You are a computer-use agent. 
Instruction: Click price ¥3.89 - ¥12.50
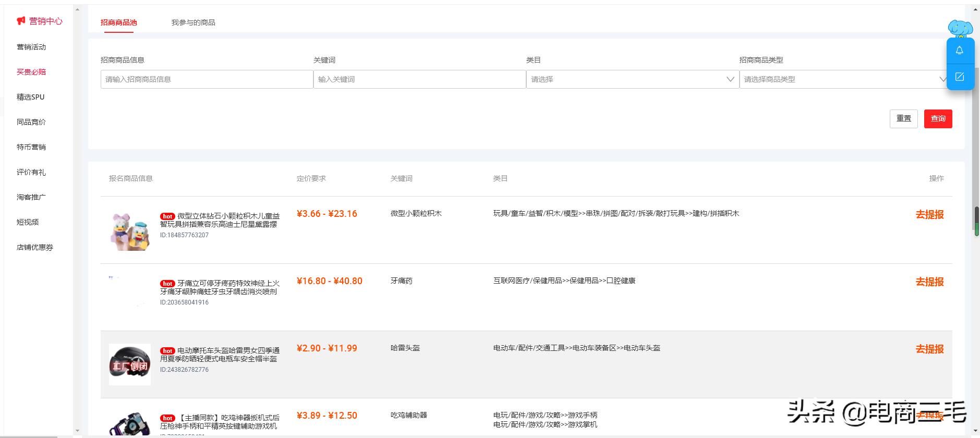pyautogui.click(x=327, y=416)
